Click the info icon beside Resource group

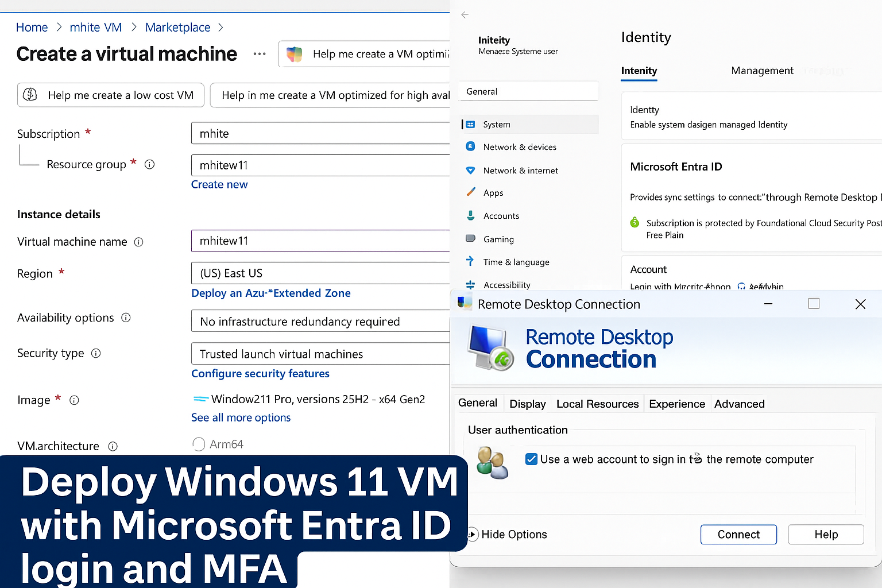pos(150,164)
